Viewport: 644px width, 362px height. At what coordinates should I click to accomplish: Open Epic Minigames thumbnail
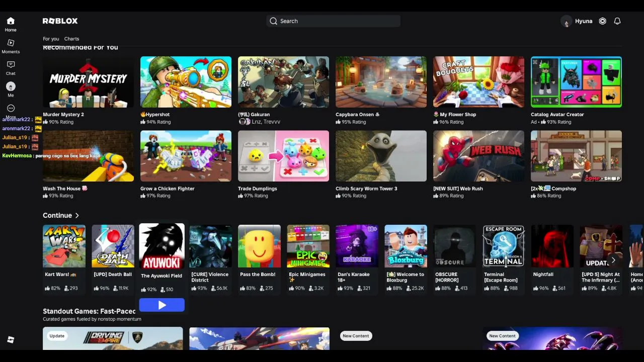point(308,246)
